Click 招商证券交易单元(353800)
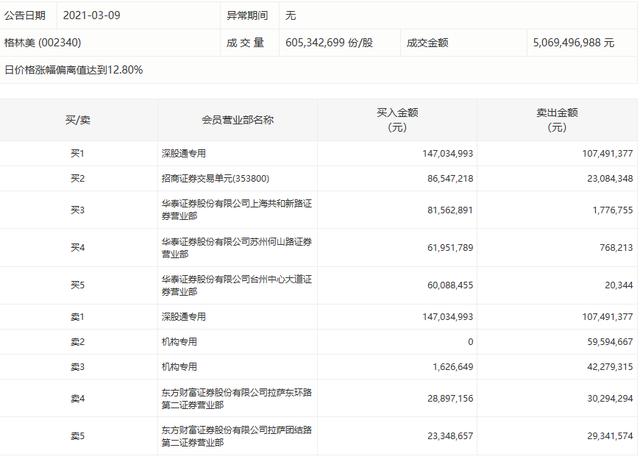Viewport: 640px width, 459px height. (216, 178)
